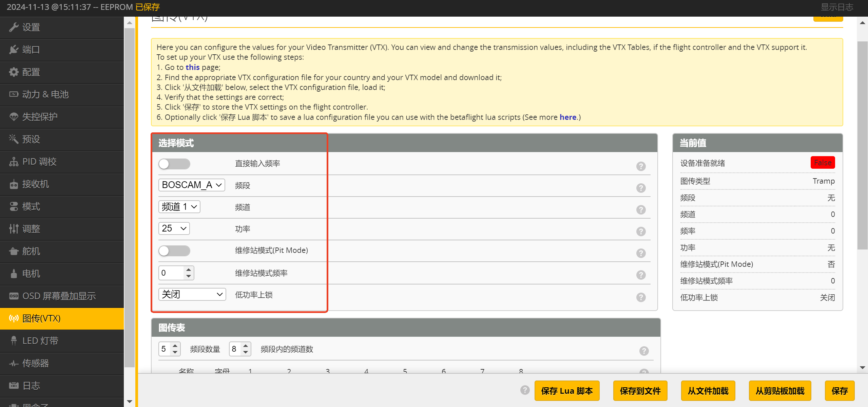This screenshot has height=407, width=868.
Task: Click 从文件加载 button
Action: (708, 391)
